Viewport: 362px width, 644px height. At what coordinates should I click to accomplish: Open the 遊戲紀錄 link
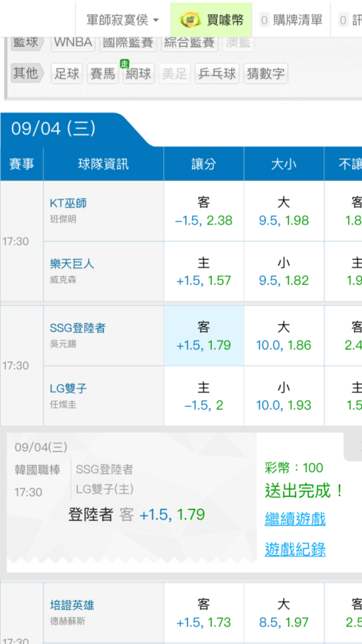[295, 548]
